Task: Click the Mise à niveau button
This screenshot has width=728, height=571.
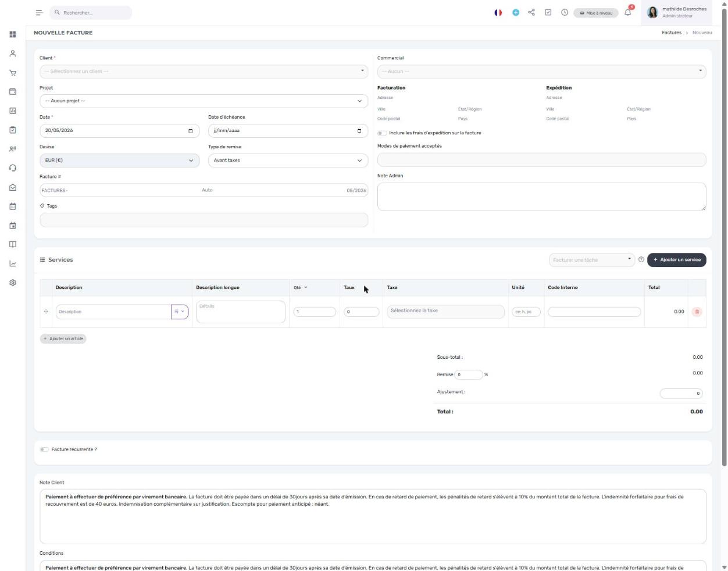Action: click(x=595, y=13)
